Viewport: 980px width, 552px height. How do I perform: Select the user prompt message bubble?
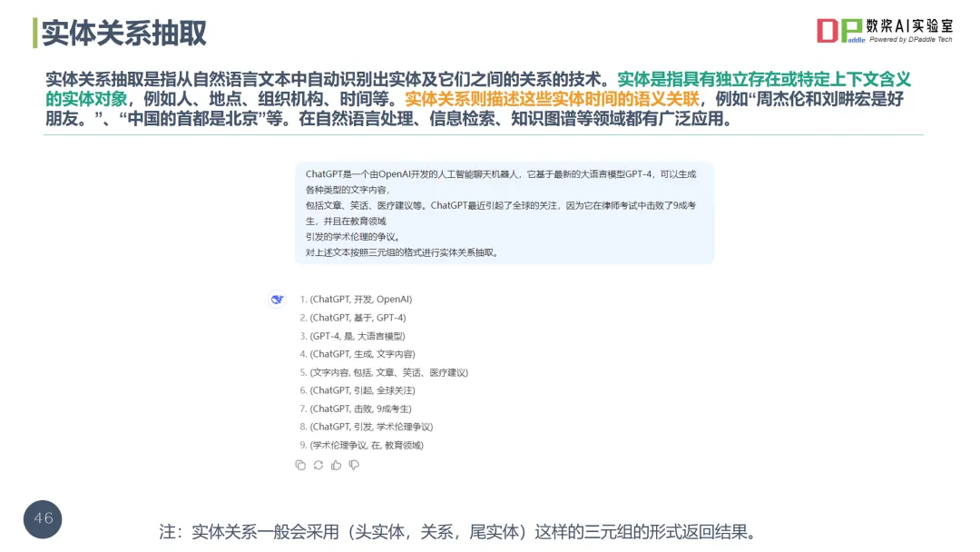click(505, 213)
